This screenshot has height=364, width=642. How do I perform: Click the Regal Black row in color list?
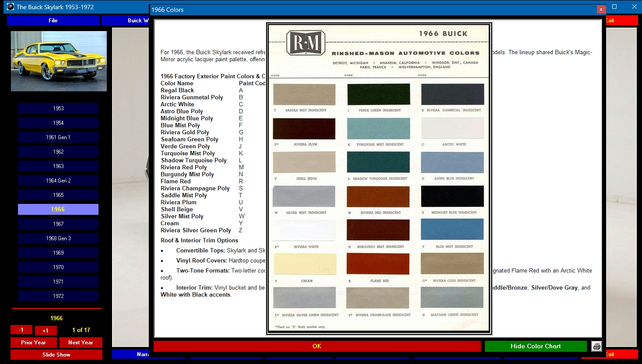click(x=202, y=90)
